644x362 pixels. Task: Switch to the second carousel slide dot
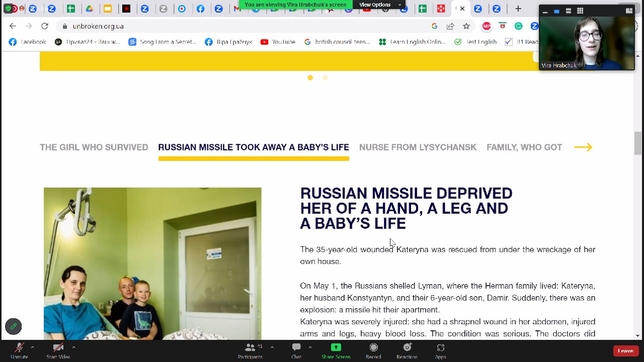click(x=325, y=77)
